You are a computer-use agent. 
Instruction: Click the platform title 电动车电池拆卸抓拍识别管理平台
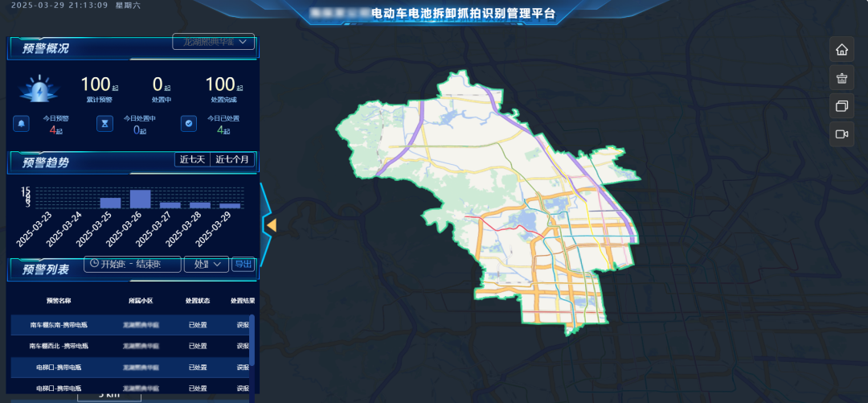coord(463,14)
